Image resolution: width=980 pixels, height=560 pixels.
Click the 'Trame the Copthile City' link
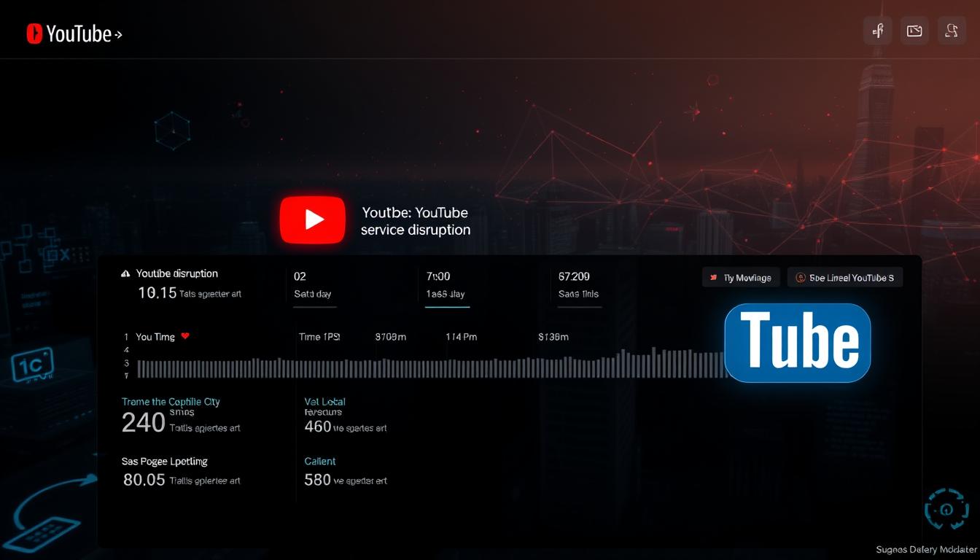(171, 402)
